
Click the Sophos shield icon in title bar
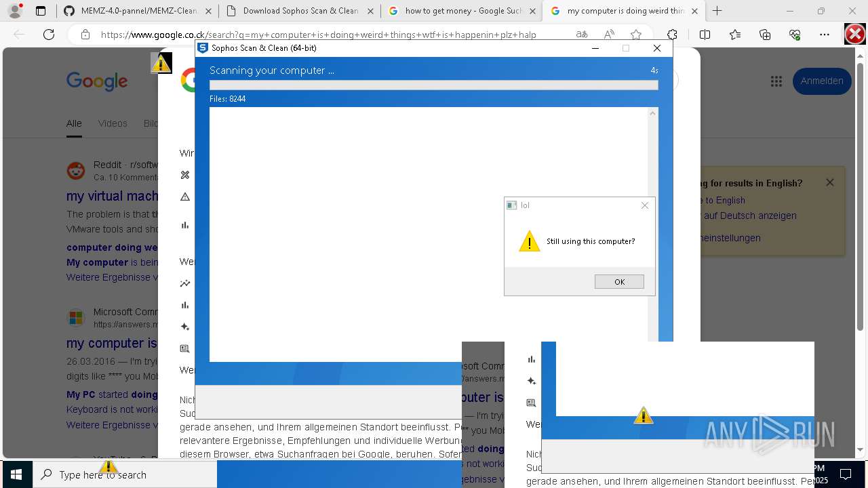coord(202,48)
